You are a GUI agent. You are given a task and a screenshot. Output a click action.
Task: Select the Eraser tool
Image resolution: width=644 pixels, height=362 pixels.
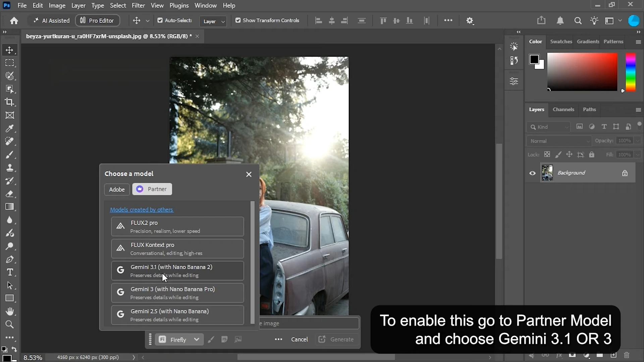(9, 194)
